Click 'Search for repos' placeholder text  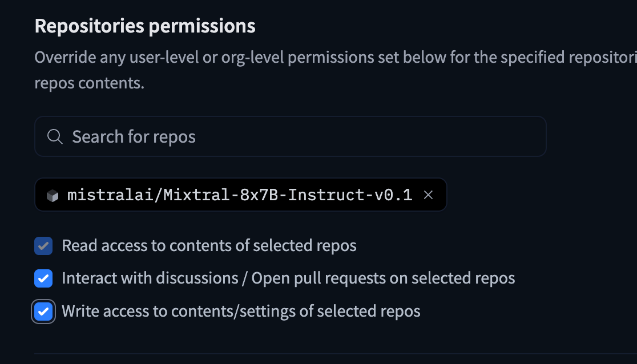(x=134, y=137)
